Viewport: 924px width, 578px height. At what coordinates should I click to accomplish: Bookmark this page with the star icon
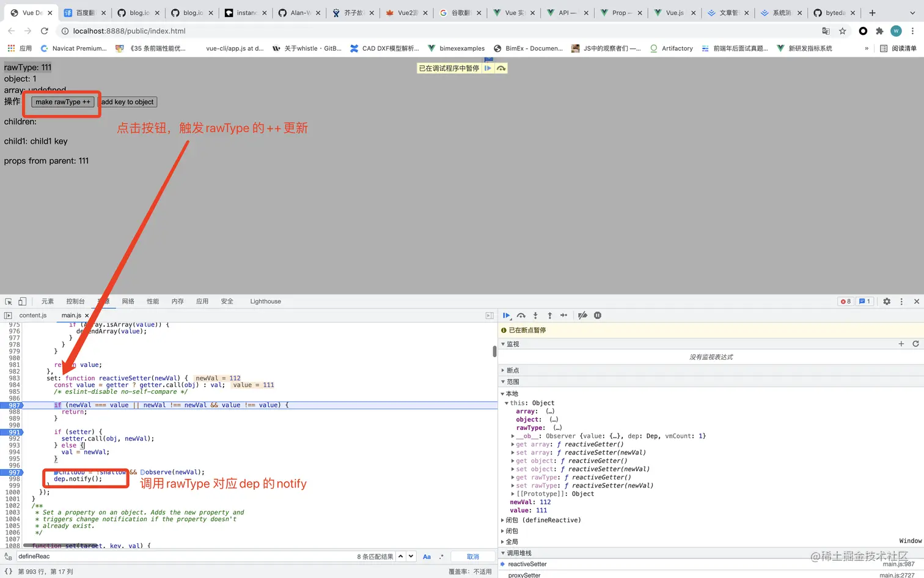[843, 31]
